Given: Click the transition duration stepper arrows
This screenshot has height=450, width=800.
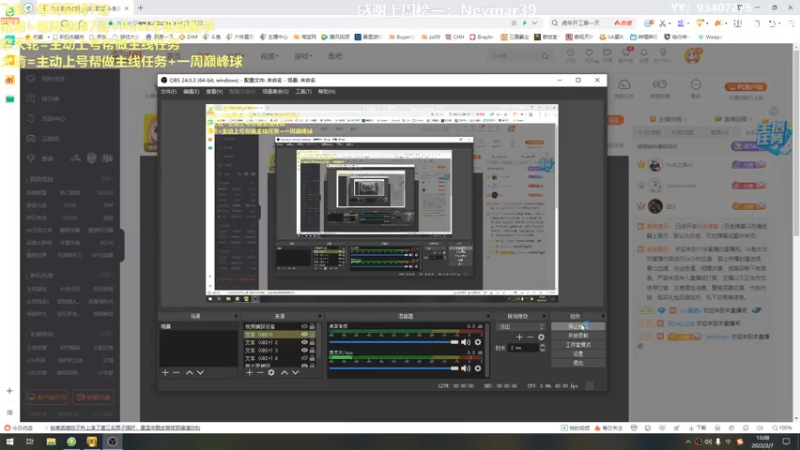Looking at the screenshot, I should 542,348.
